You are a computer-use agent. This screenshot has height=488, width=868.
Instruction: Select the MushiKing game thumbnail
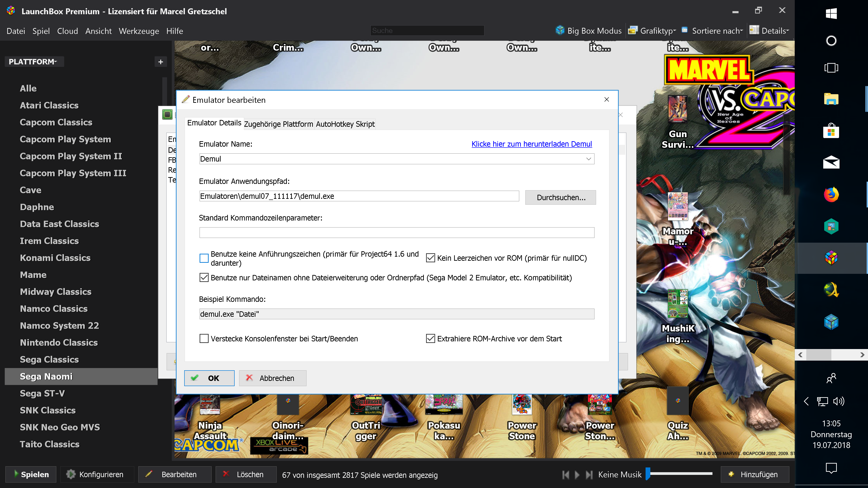(x=678, y=303)
